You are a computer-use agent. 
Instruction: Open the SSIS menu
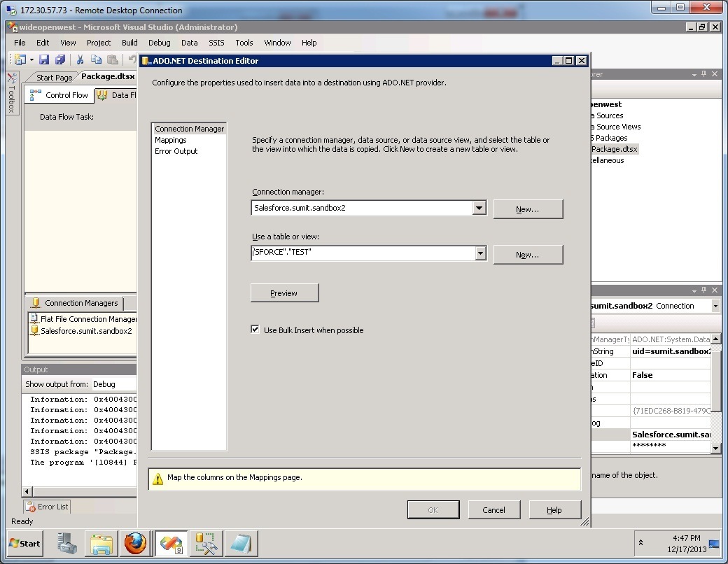tap(216, 43)
